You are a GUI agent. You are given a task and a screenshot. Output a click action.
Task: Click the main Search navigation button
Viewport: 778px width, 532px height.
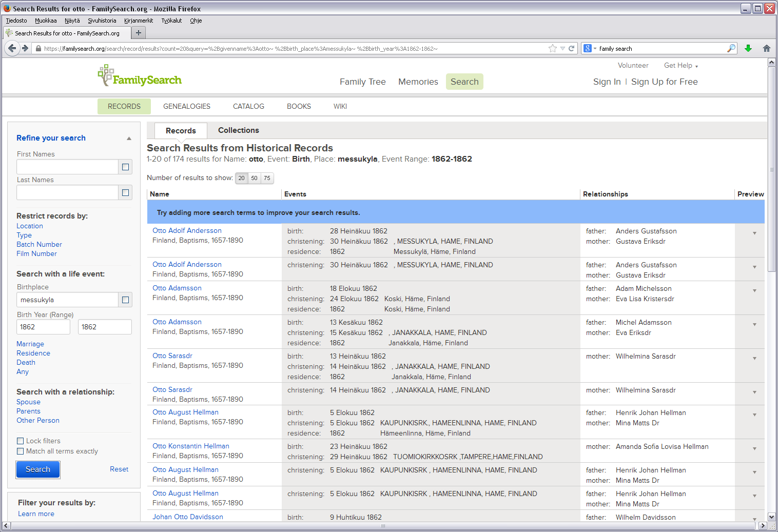click(x=464, y=82)
